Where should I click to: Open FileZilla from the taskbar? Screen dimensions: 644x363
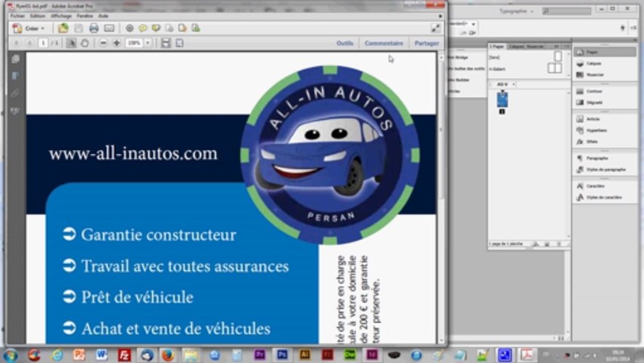coord(124,355)
